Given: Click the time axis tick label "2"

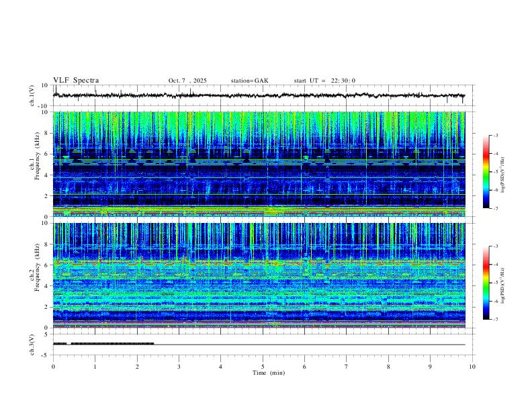Looking at the screenshot, I should pyautogui.click(x=137, y=367).
